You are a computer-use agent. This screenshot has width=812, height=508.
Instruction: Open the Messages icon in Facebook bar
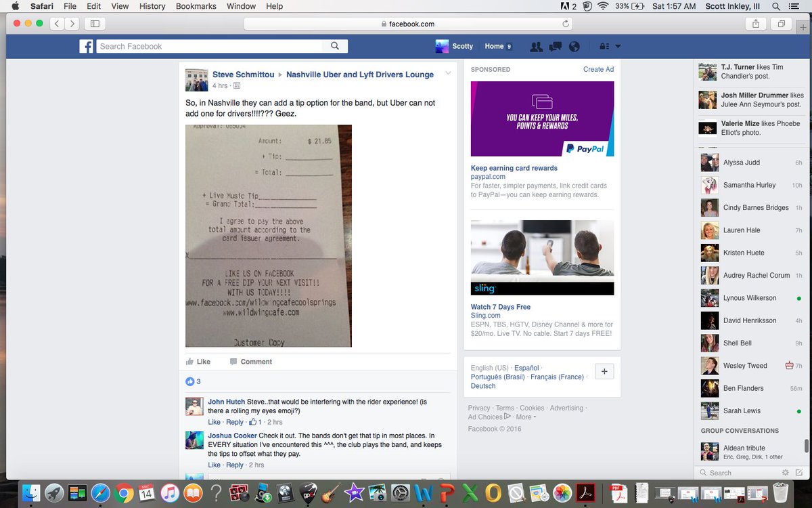[x=556, y=46]
